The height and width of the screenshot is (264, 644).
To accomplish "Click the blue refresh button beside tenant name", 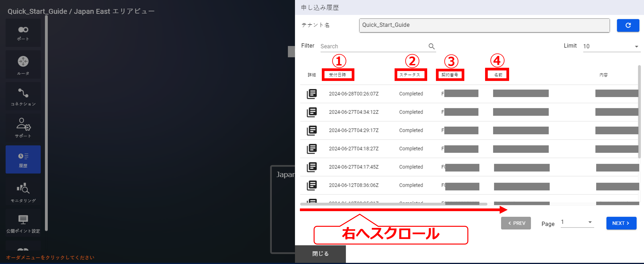I will coord(628,25).
